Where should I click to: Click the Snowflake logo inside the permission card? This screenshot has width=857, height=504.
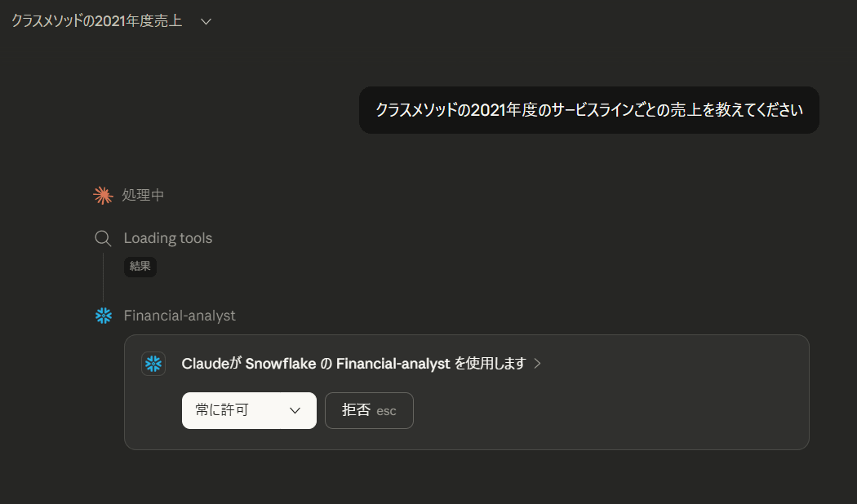click(x=153, y=364)
